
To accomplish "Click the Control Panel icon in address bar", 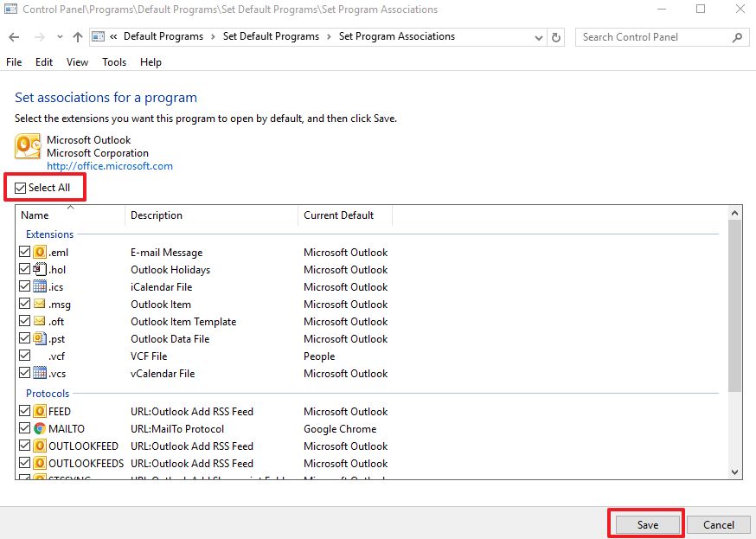I will click(x=98, y=36).
